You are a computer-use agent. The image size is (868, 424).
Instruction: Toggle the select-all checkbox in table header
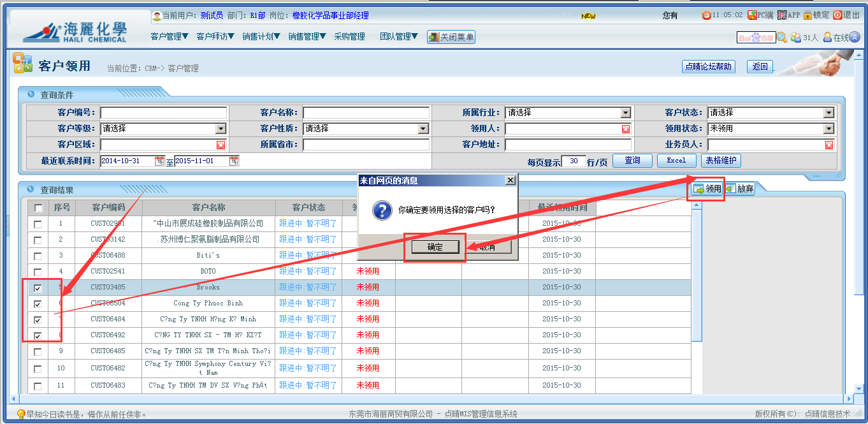(38, 208)
